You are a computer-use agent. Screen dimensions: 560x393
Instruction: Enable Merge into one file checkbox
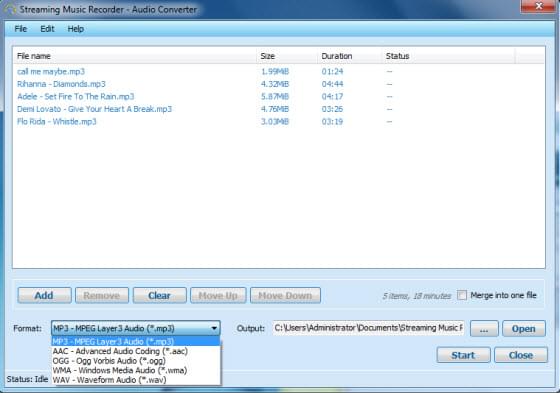tap(462, 295)
